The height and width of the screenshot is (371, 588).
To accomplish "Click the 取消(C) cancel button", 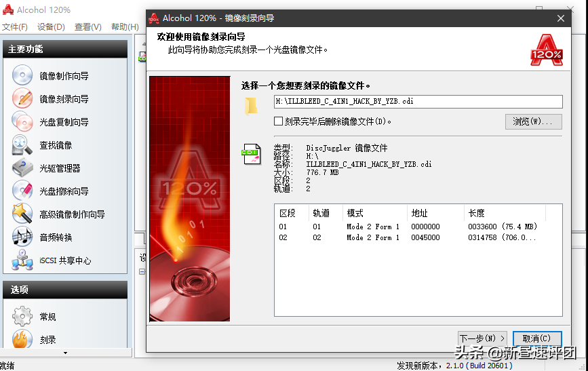I will click(536, 338).
